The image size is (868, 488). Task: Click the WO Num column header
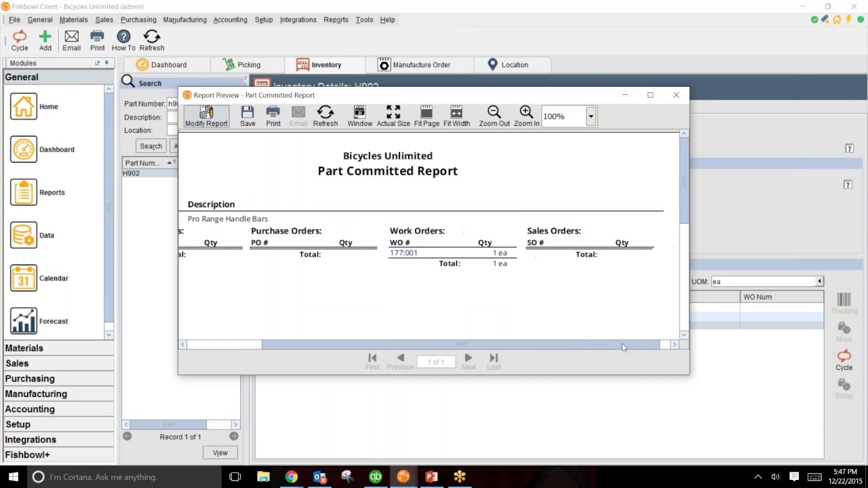click(x=781, y=297)
